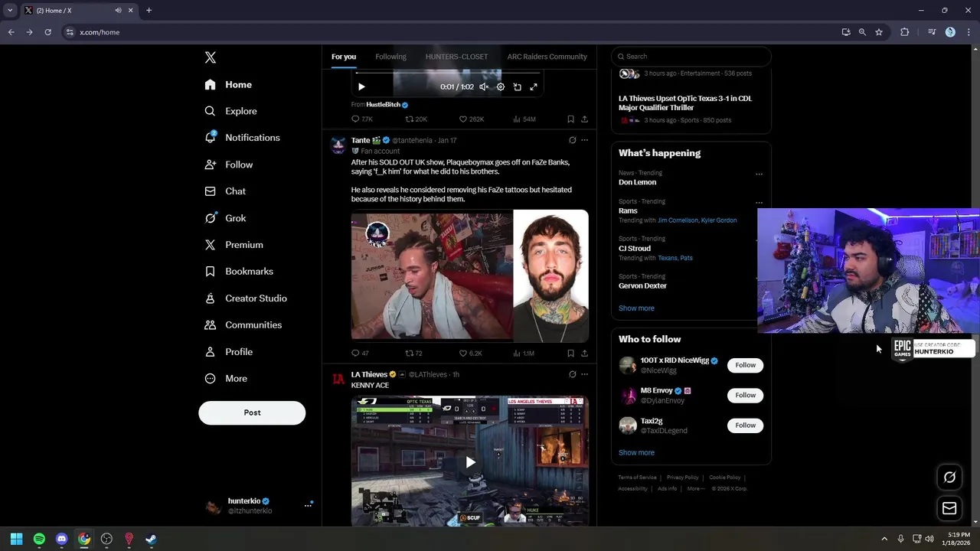Show hidden system tray icons

click(884, 540)
